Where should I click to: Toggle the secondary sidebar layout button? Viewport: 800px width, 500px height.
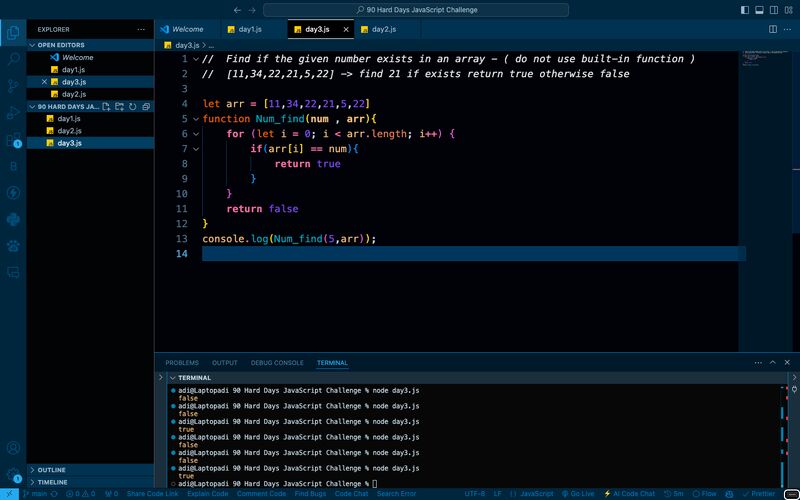click(x=772, y=9)
